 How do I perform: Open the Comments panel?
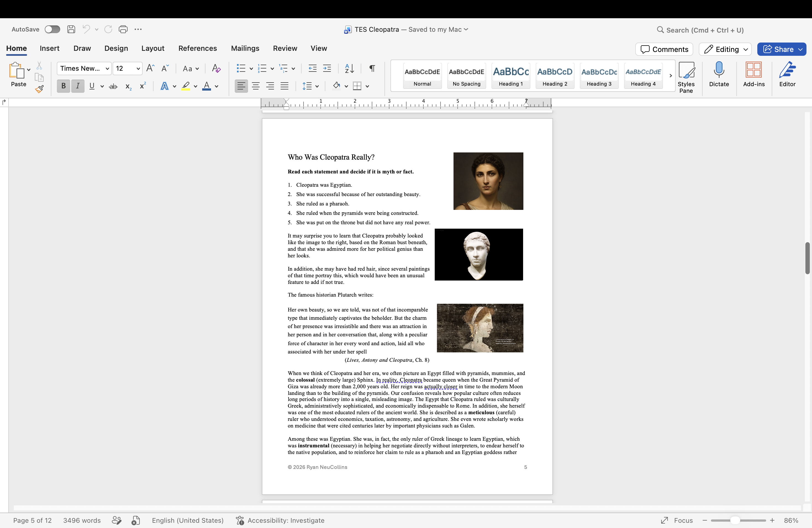(664, 49)
